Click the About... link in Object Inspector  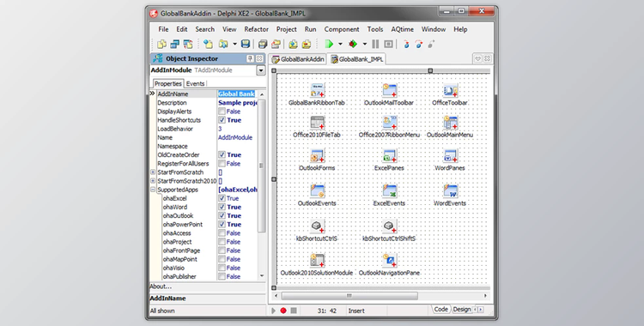[161, 287]
